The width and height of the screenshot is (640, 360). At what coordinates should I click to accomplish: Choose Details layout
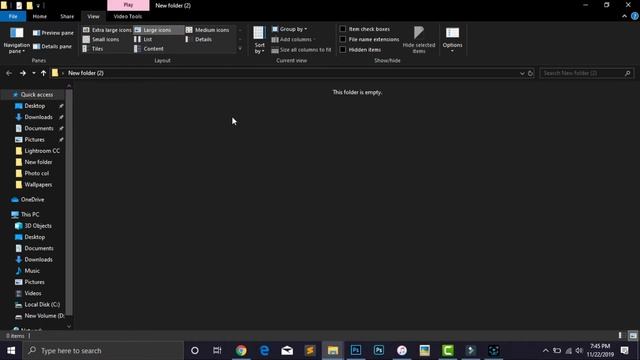[199, 39]
